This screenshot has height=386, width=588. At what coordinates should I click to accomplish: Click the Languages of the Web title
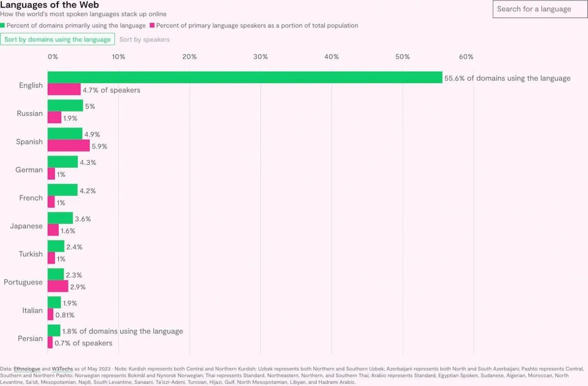coord(49,5)
